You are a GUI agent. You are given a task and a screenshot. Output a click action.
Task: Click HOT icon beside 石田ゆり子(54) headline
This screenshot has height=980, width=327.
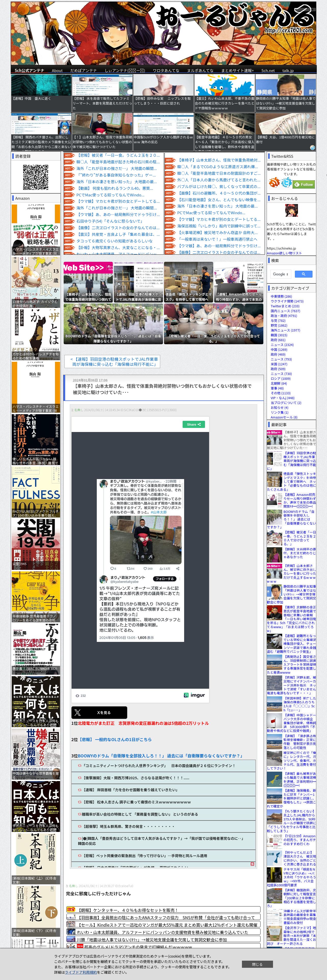pyautogui.click(x=70, y=221)
